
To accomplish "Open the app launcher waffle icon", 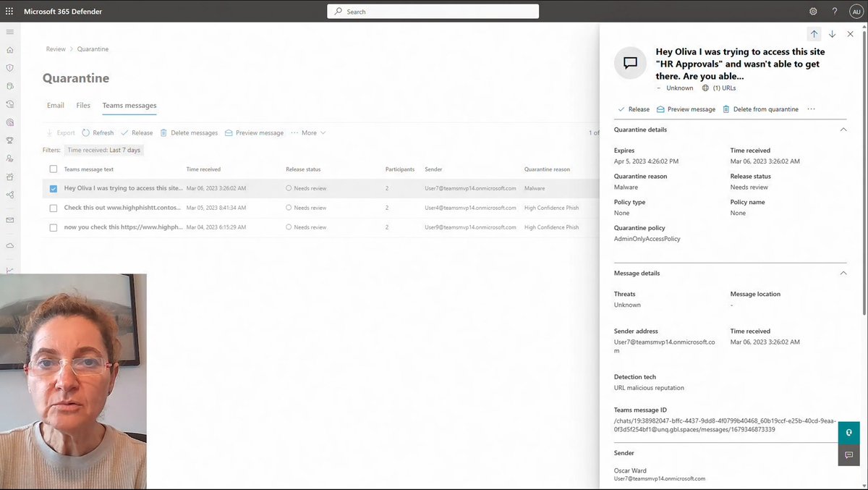I will click(9, 12).
